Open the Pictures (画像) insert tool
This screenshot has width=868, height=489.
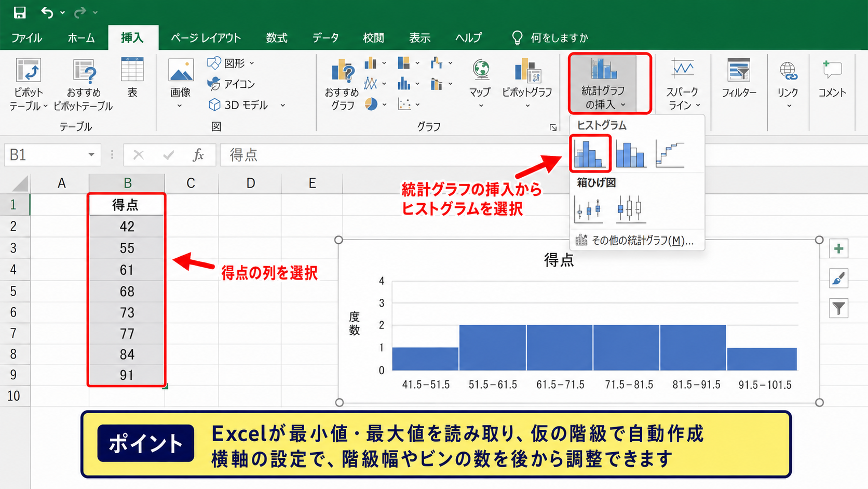tap(181, 83)
